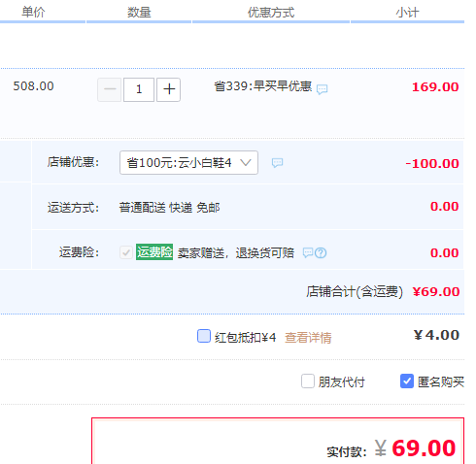The height and width of the screenshot is (464, 476).
Task: Click the 小计 column header
Action: click(407, 13)
